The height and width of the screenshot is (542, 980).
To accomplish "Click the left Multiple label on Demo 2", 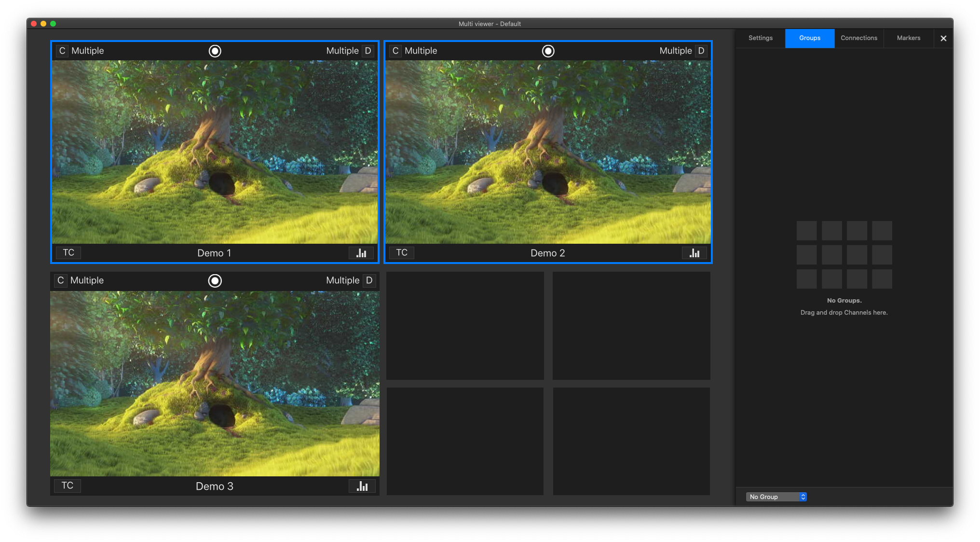I will point(421,51).
